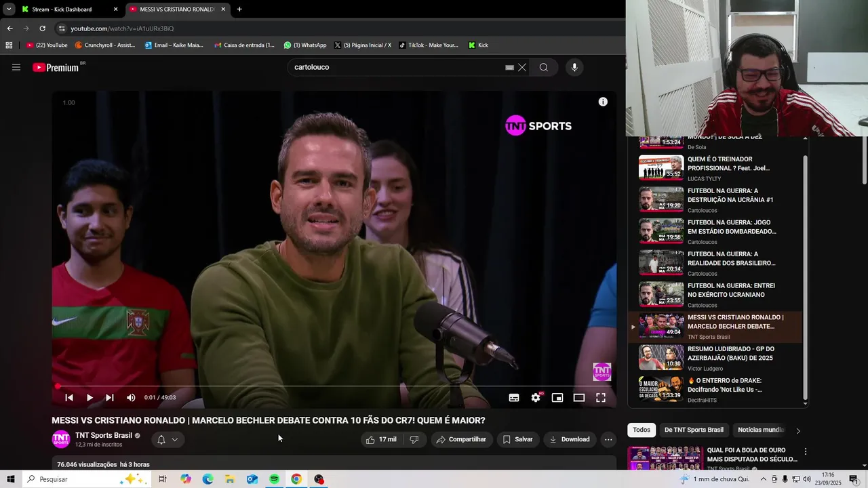Viewport: 868px width, 488px height.
Task: Play FUTEBOL NA GUERRA: ENTREI NO EXÉRCITO UCRANIANO
Action: click(x=715, y=294)
